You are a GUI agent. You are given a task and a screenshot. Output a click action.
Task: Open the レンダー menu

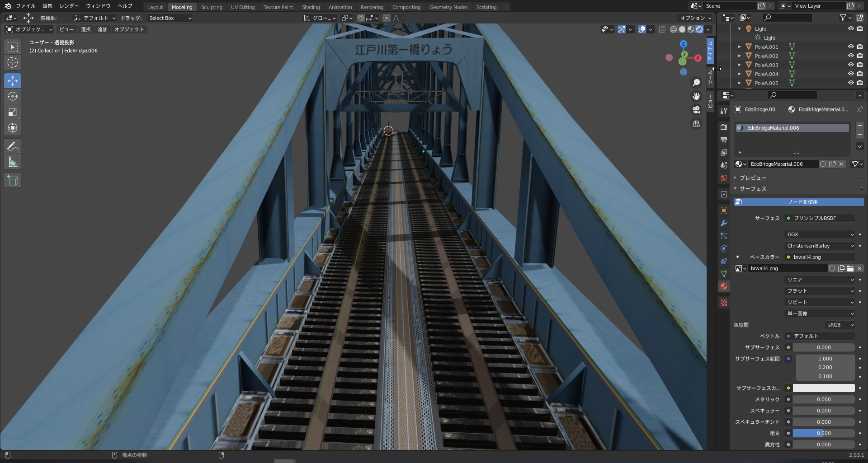(69, 6)
